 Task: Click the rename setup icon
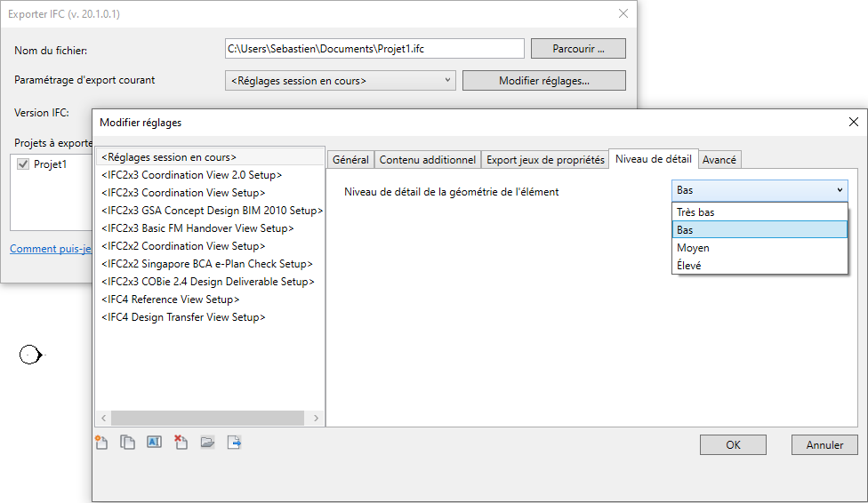coord(154,443)
